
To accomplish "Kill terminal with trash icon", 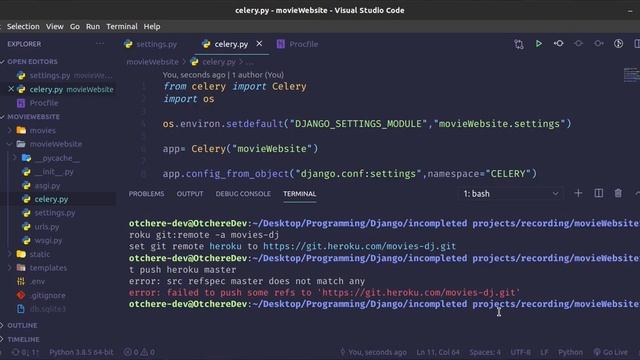I will (618, 193).
